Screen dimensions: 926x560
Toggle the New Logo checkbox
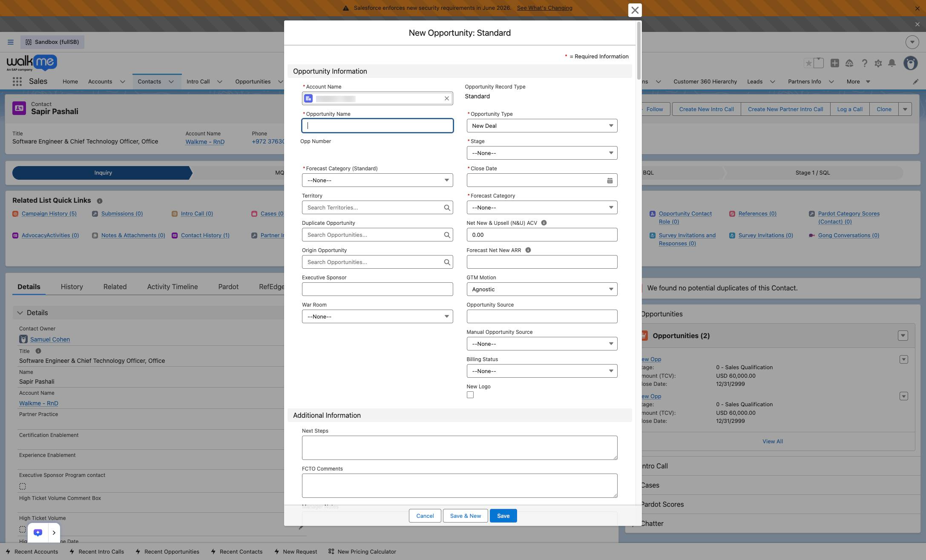click(x=470, y=395)
